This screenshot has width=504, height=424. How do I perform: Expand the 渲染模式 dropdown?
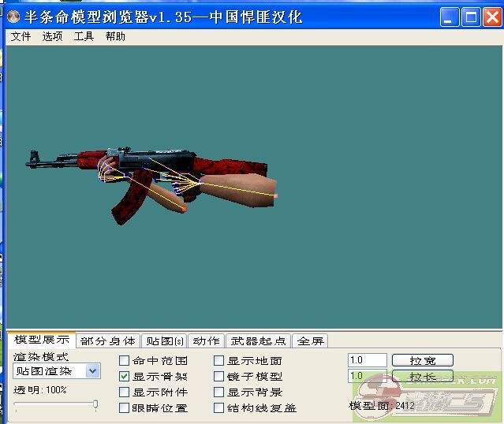tap(93, 371)
